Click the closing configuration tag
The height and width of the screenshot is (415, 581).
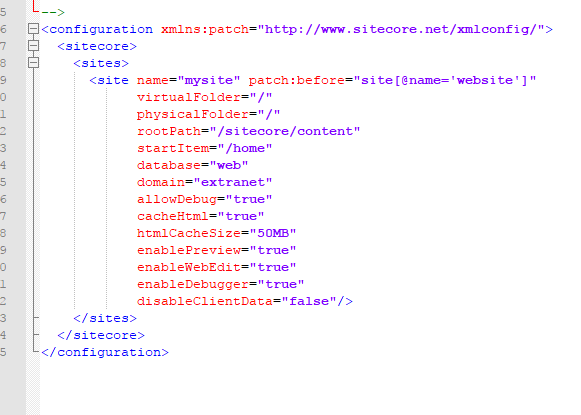(x=105, y=352)
